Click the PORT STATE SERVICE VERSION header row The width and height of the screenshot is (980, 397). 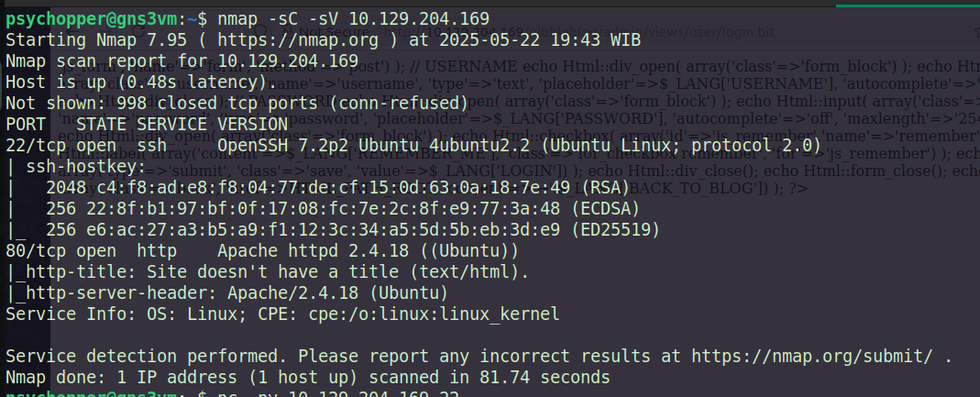tap(146, 124)
